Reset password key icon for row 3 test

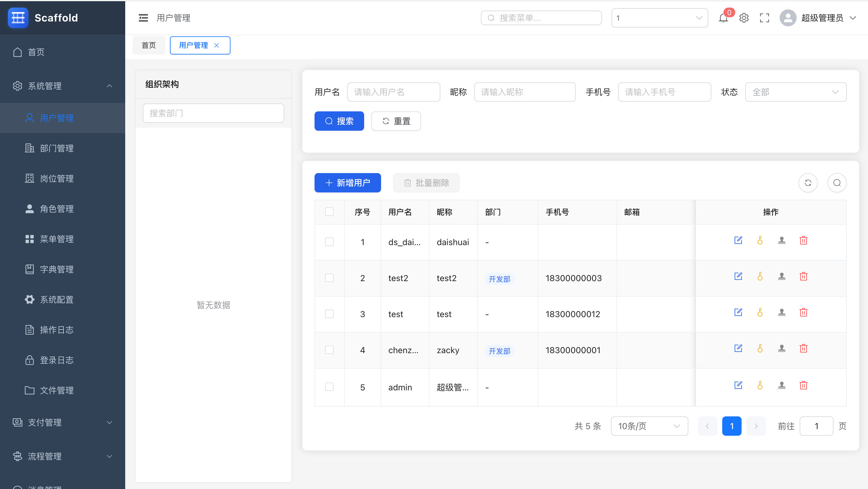point(760,312)
